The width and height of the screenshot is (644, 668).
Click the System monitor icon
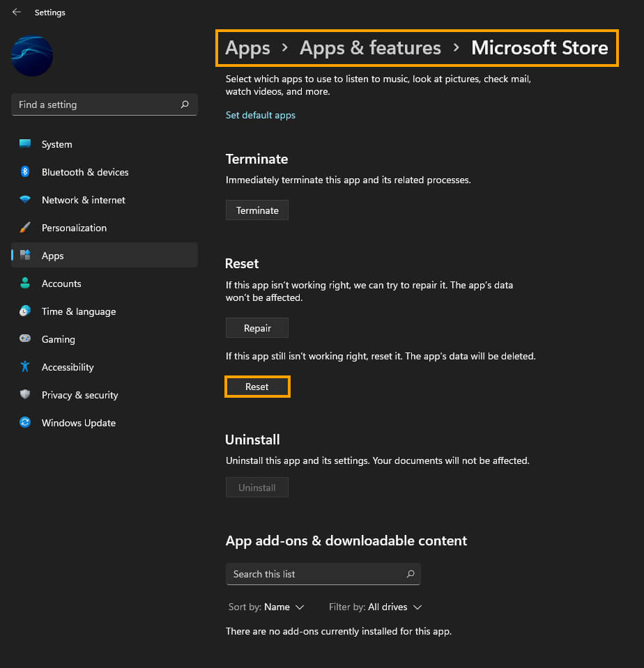(25, 143)
